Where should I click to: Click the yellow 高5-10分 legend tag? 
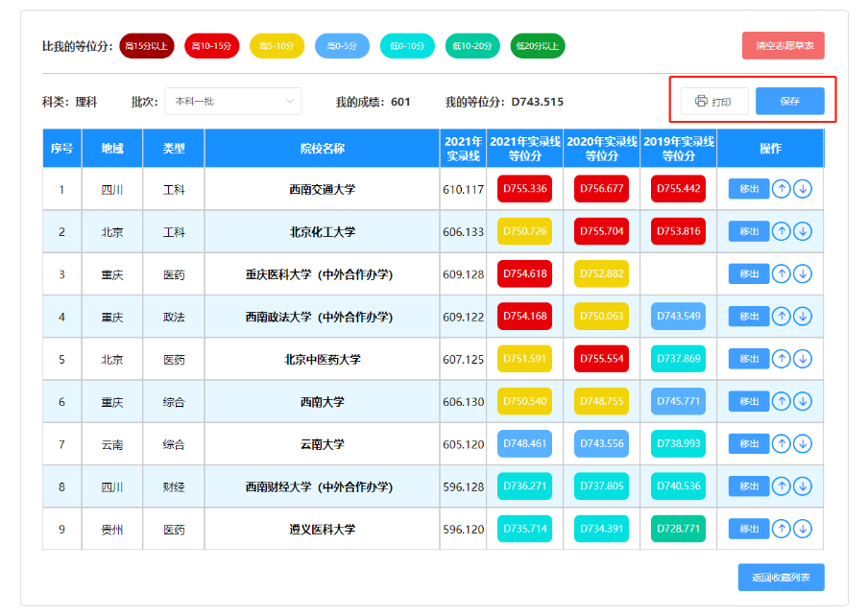pyautogui.click(x=277, y=46)
